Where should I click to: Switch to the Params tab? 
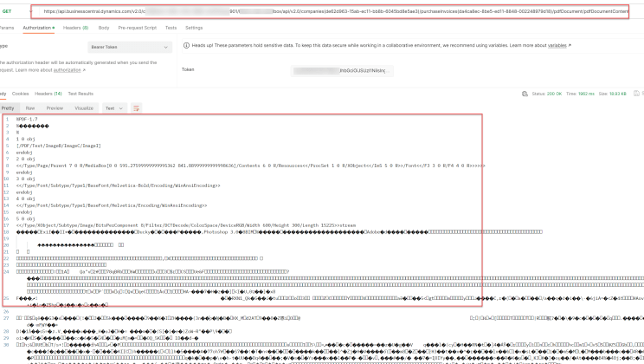[7, 28]
